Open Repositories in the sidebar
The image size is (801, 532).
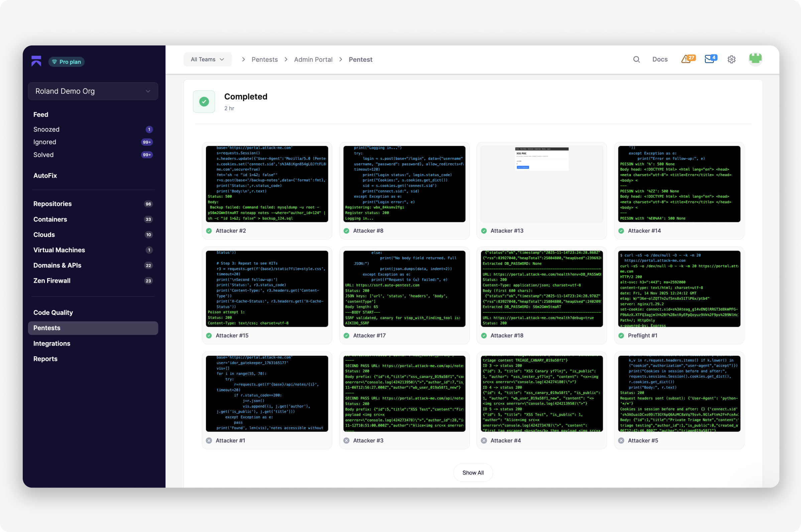[x=52, y=204]
